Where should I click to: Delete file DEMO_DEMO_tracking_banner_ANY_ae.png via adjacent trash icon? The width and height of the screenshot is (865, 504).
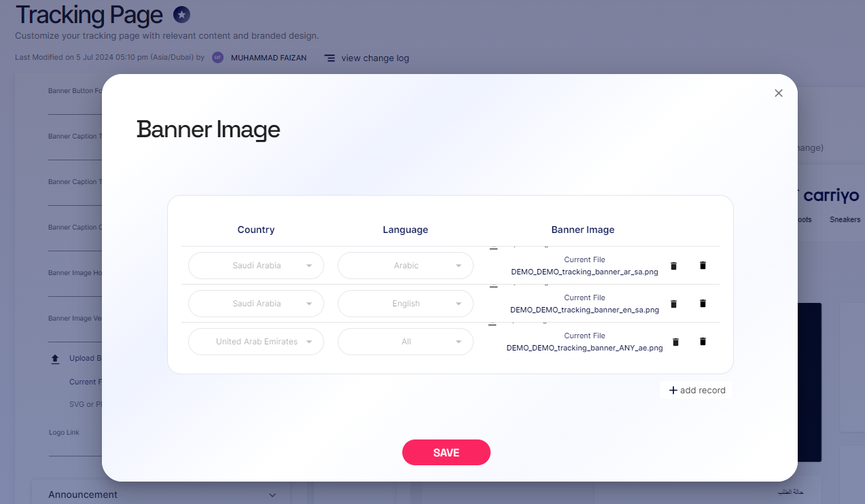tap(675, 342)
